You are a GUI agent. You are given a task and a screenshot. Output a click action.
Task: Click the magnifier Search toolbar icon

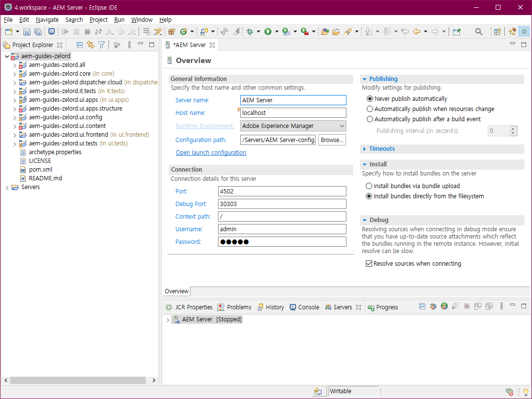pos(478,32)
